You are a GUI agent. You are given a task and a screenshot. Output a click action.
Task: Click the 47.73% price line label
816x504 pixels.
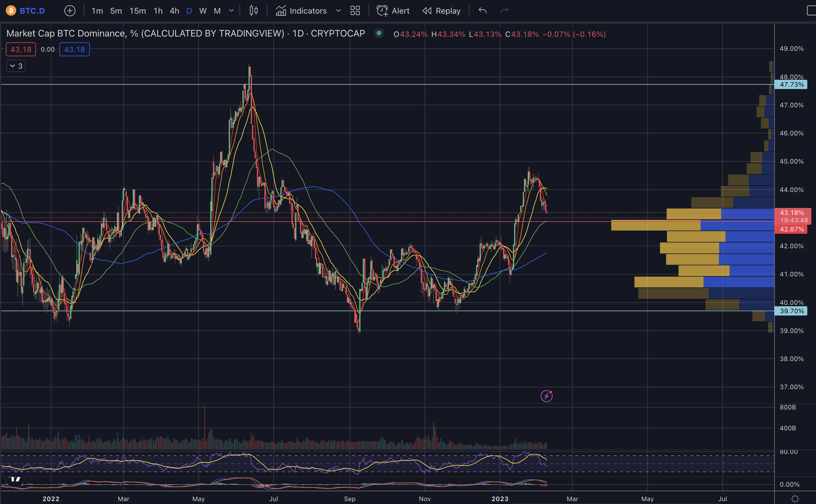tap(791, 85)
